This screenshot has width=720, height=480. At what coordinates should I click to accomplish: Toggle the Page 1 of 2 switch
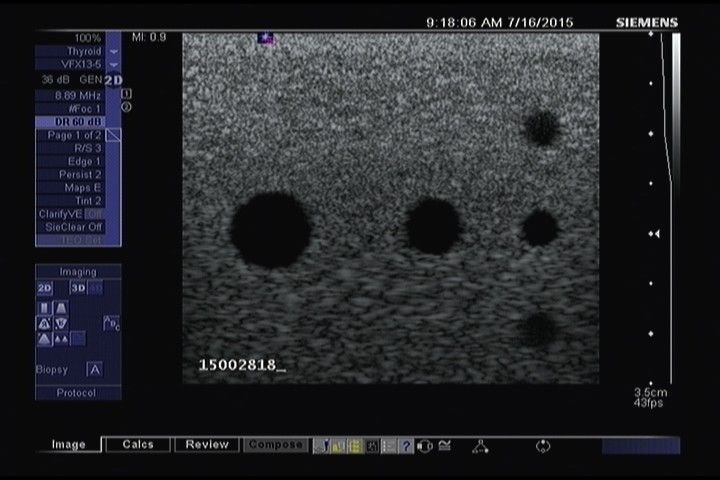pos(113,135)
